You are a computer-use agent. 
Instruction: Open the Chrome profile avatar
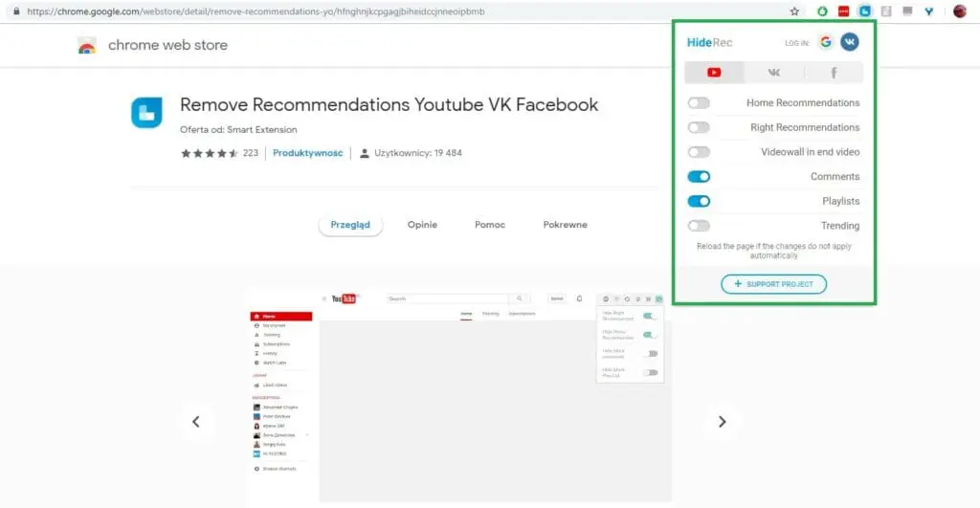(960, 11)
